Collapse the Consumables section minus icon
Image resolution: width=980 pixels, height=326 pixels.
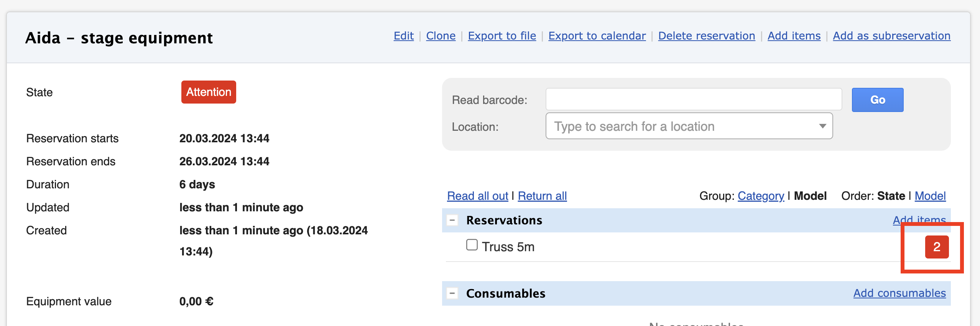pyautogui.click(x=452, y=293)
